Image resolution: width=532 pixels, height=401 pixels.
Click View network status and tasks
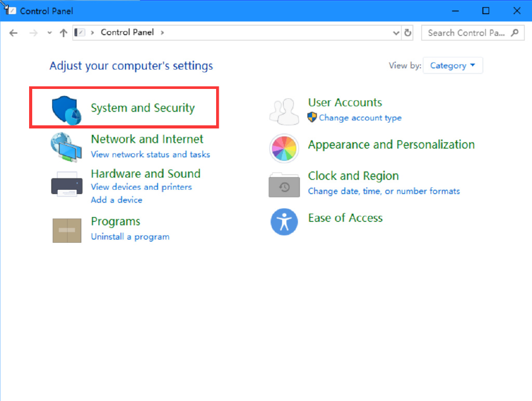[x=150, y=154]
